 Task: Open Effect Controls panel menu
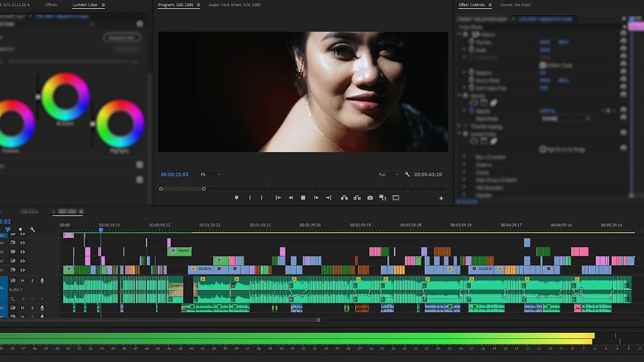[490, 5]
